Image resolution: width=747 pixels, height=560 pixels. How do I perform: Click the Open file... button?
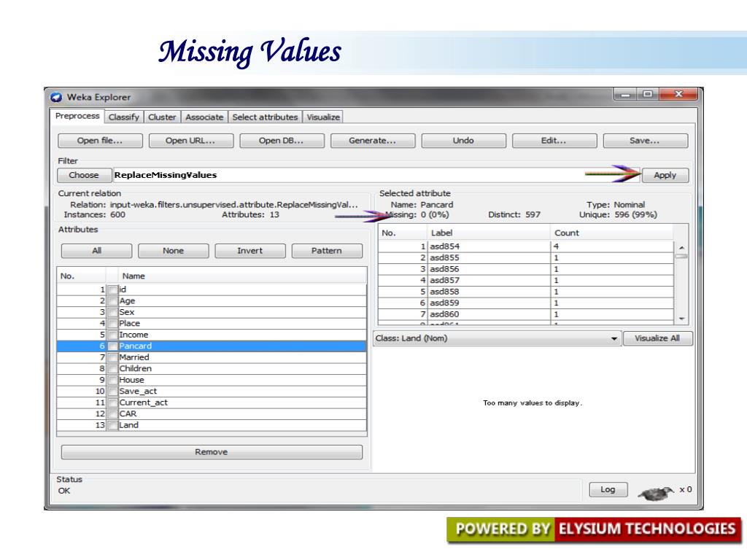[x=100, y=141]
